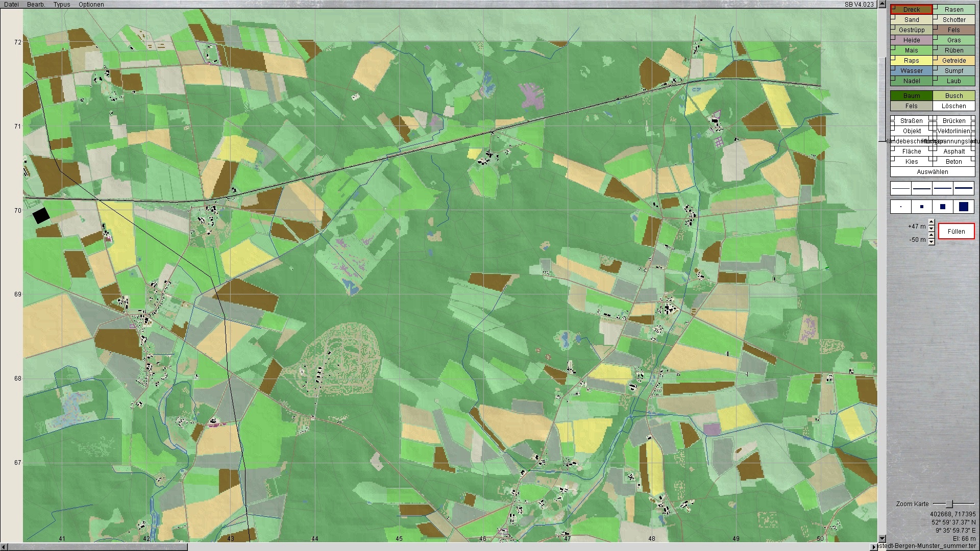980x551 pixels.
Task: Pick the largest square brush size
Action: [964, 207]
